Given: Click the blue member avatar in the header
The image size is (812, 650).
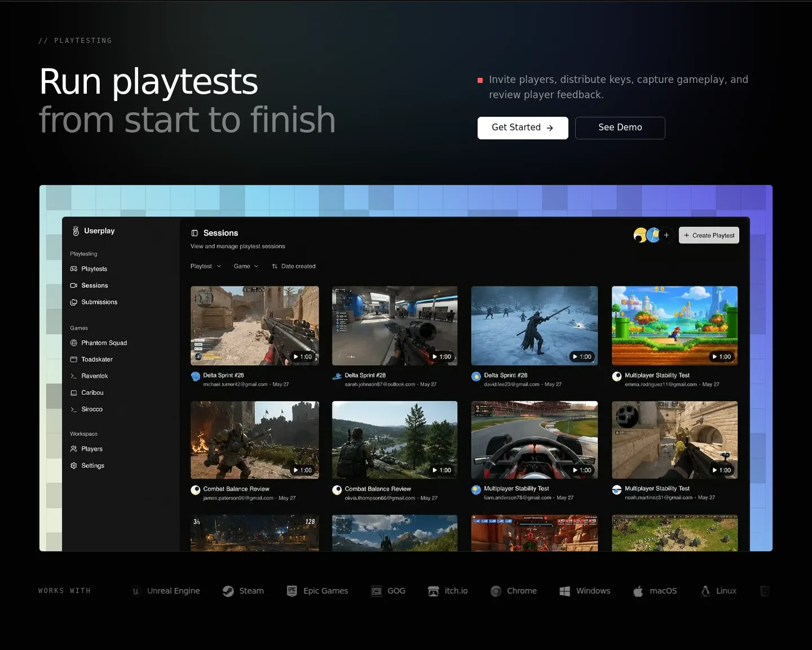Looking at the screenshot, I should point(653,235).
